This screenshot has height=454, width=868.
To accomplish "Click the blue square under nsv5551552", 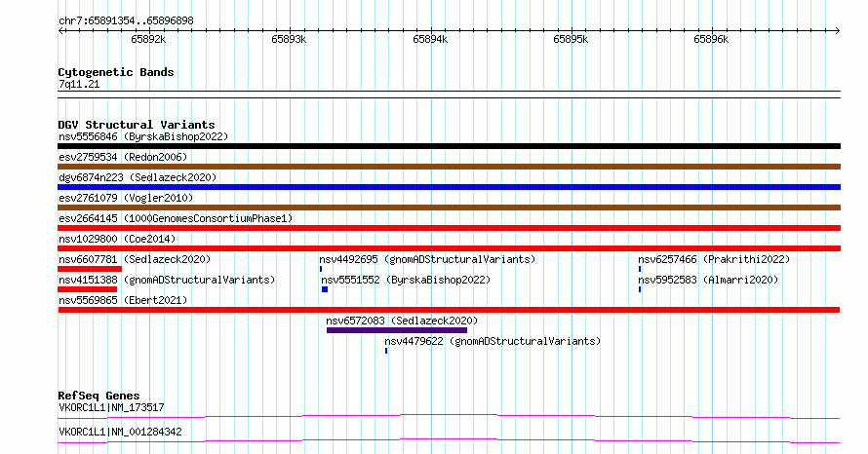I will (325, 289).
